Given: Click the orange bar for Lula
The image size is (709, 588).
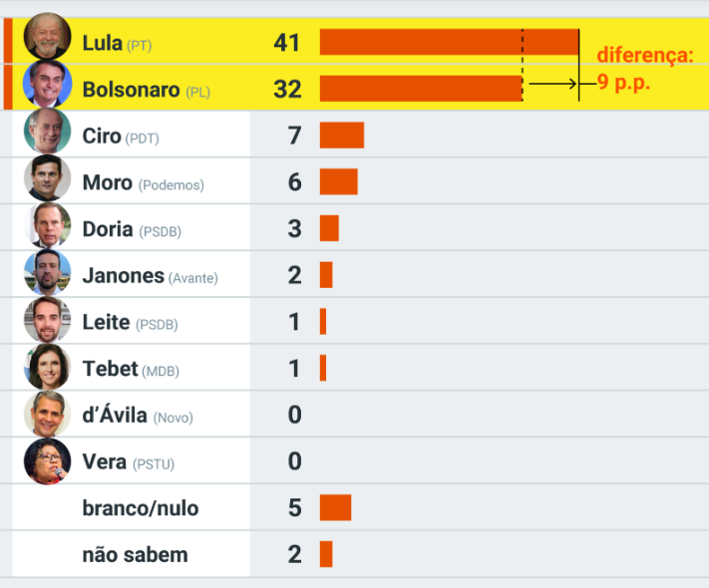Looking at the screenshot, I should click(449, 42).
